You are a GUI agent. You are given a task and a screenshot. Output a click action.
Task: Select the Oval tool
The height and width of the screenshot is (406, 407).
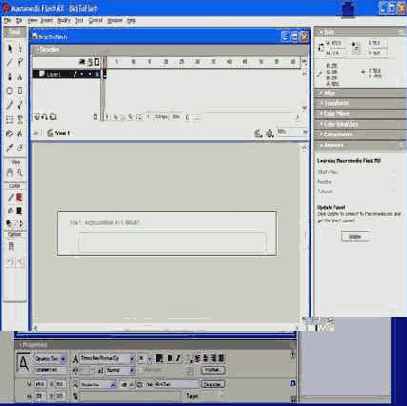(x=10, y=91)
